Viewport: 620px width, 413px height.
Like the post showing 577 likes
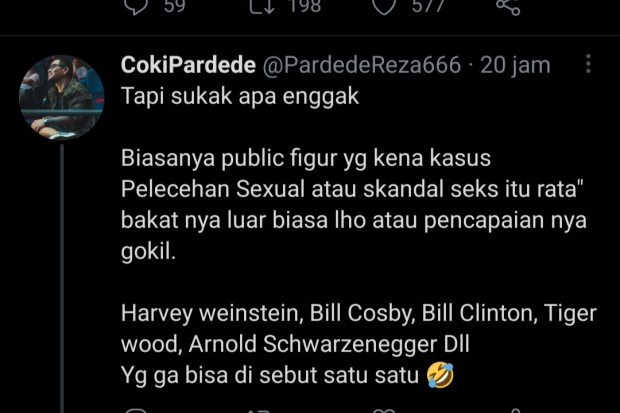tap(385, 6)
